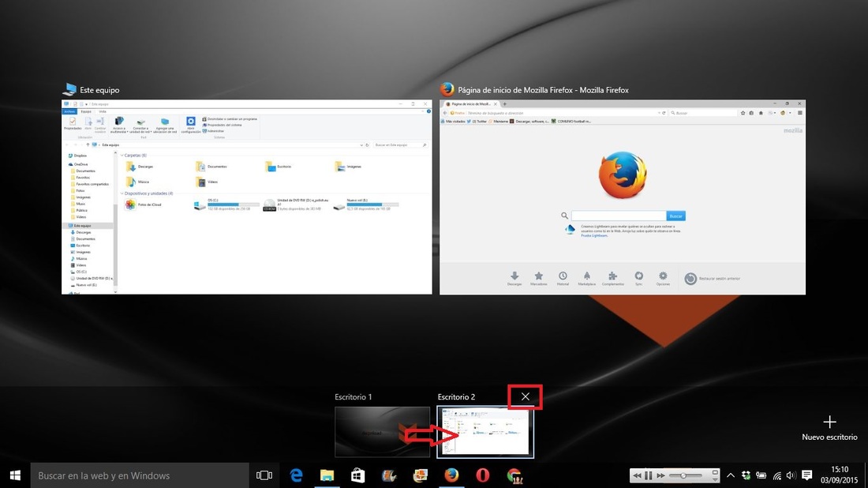
Task: Select Dropbox in Explorer navigation tree
Action: pyautogui.click(x=77, y=156)
